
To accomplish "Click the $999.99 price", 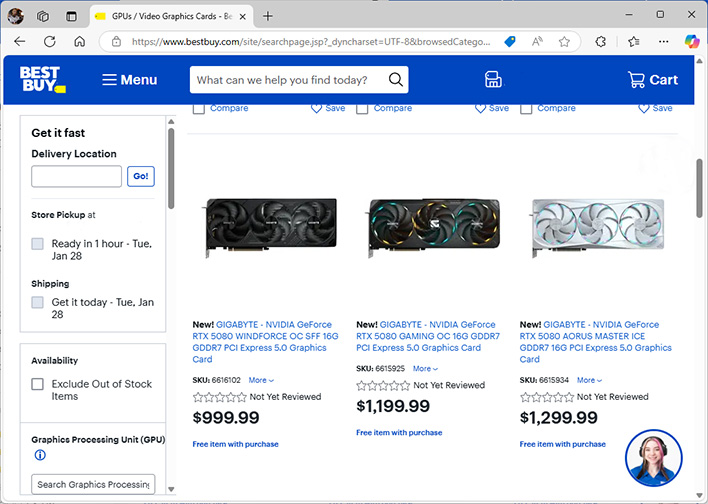I will [x=226, y=417].
